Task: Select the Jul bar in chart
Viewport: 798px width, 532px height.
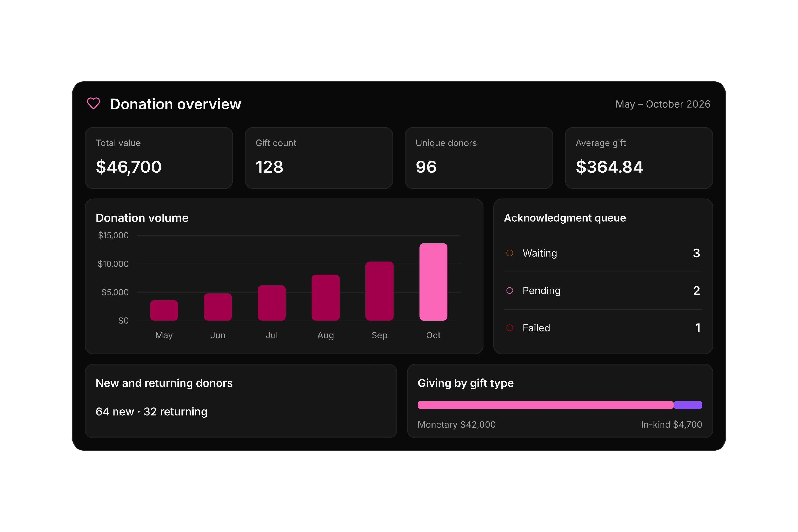Action: click(272, 303)
